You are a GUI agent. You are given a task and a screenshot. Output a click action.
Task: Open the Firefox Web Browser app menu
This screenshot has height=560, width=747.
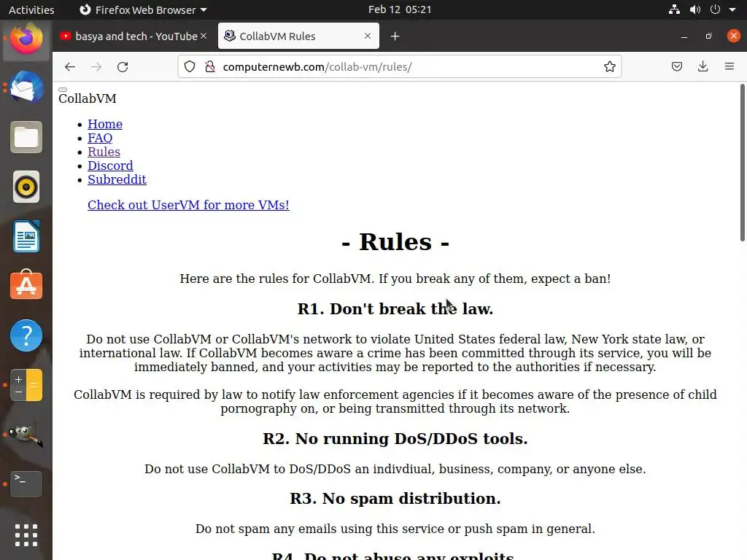click(143, 9)
